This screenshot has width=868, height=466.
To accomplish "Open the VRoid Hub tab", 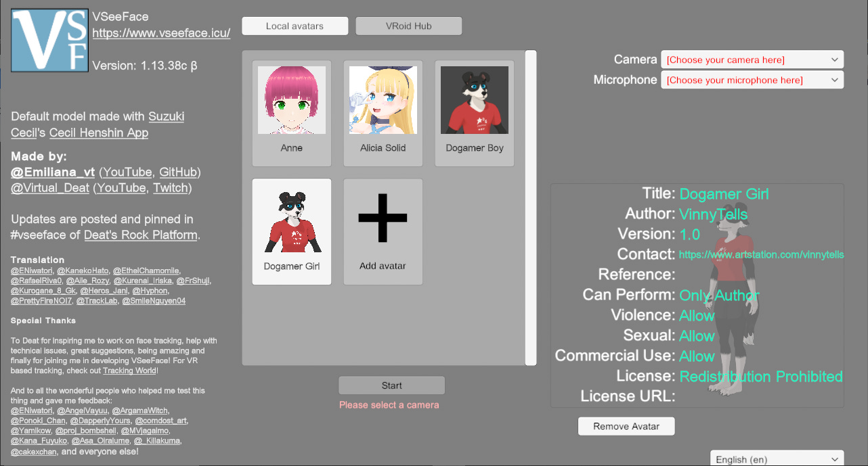I will point(409,26).
